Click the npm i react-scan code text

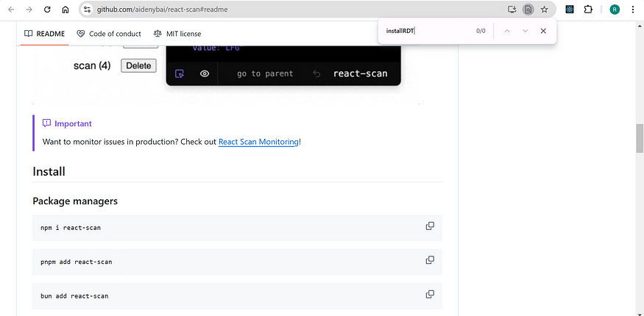point(71,228)
